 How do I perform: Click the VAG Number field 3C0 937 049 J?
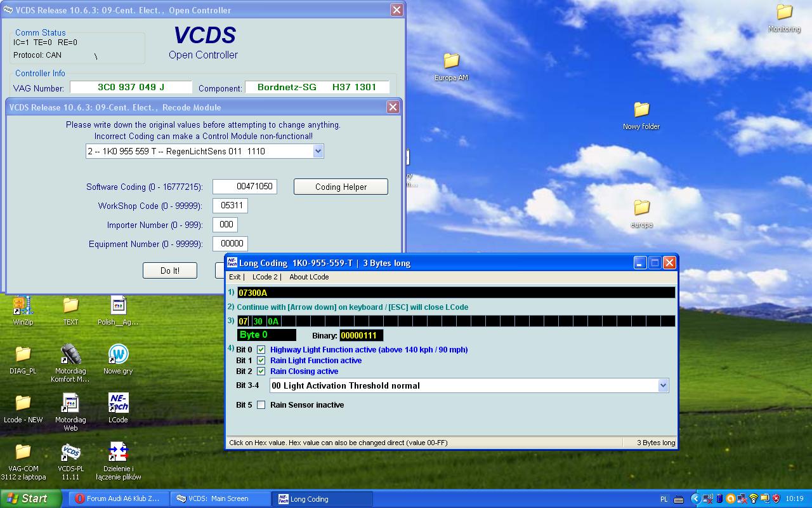(x=131, y=87)
